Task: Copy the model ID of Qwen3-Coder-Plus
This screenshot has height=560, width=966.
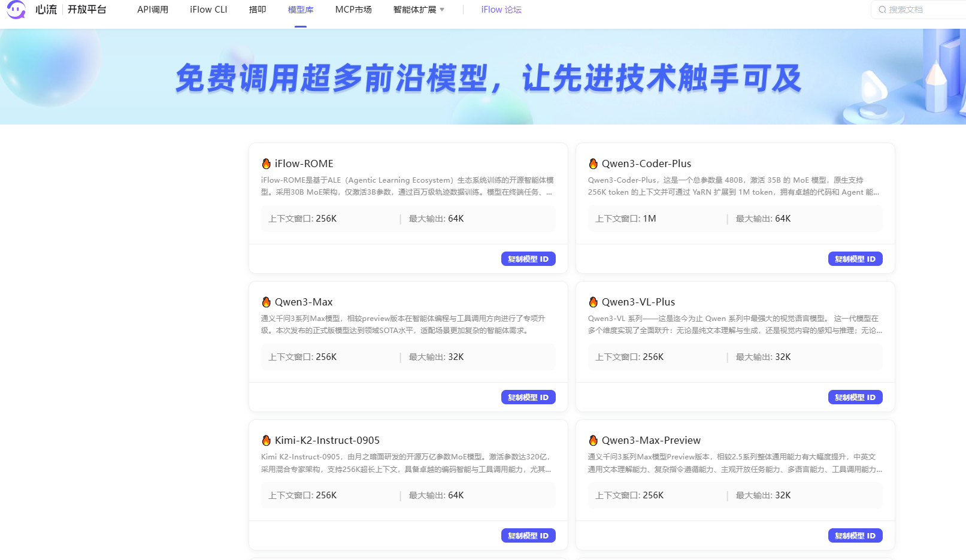Action: (x=855, y=259)
